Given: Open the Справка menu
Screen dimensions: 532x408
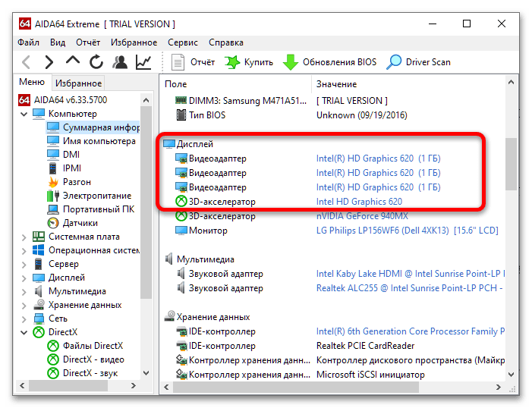Looking at the screenshot, I should (x=226, y=42).
